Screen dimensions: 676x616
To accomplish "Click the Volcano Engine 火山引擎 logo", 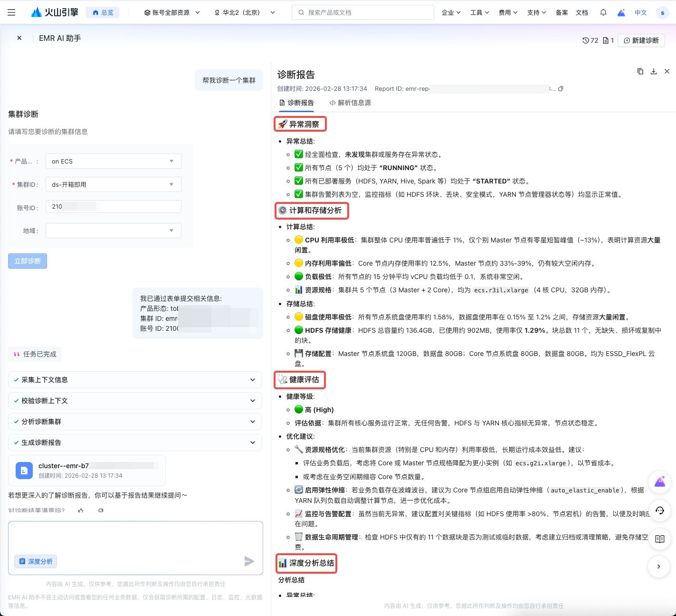I will pos(54,12).
